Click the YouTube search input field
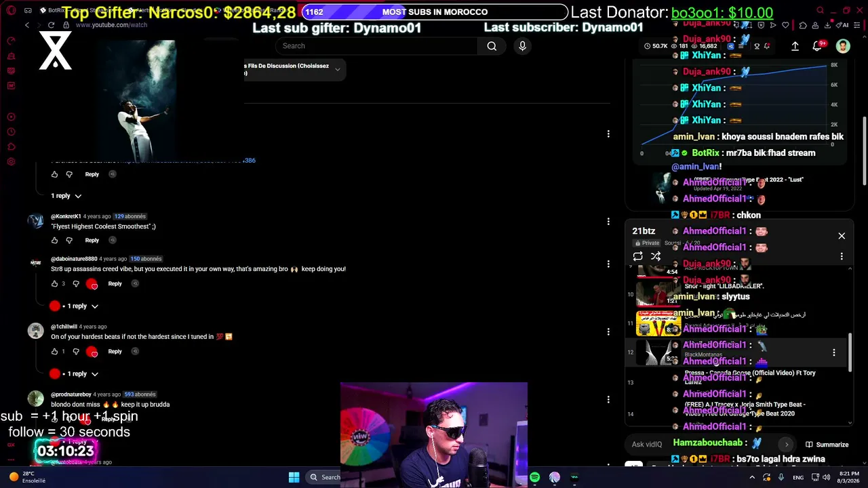868x488 pixels. coord(376,46)
